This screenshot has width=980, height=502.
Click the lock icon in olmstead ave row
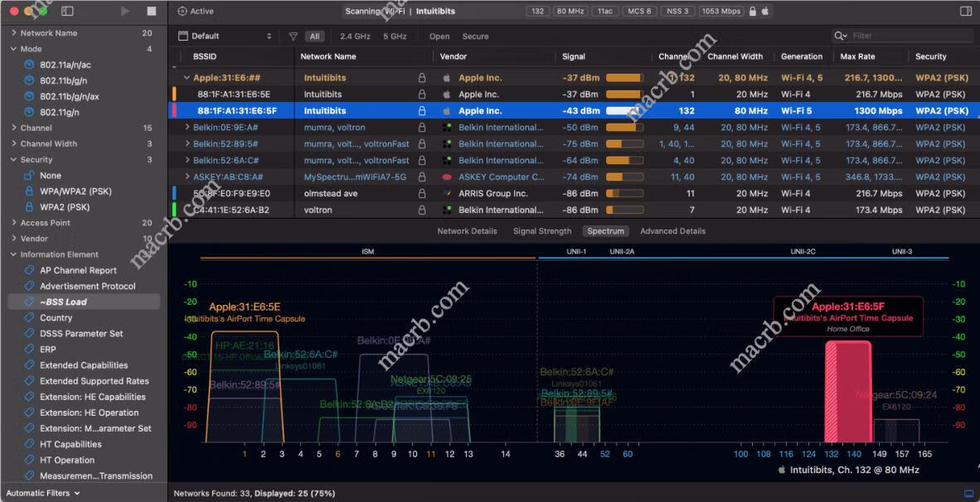click(422, 194)
